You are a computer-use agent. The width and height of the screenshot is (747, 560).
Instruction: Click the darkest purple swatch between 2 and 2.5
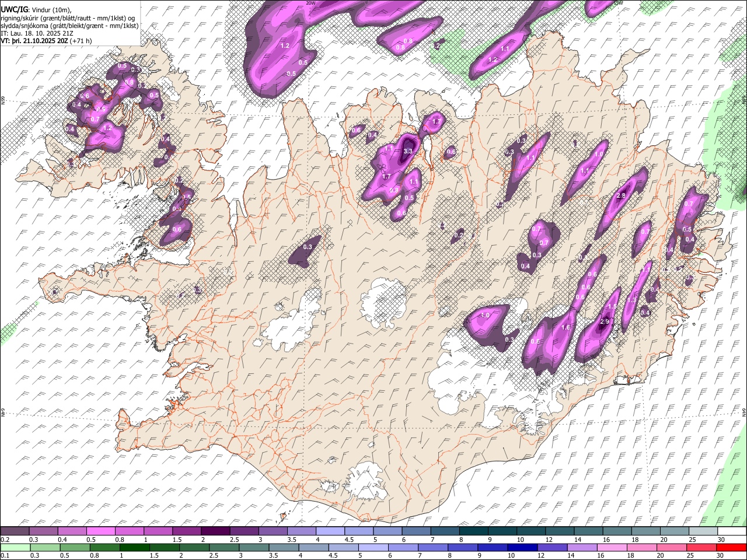215,531
